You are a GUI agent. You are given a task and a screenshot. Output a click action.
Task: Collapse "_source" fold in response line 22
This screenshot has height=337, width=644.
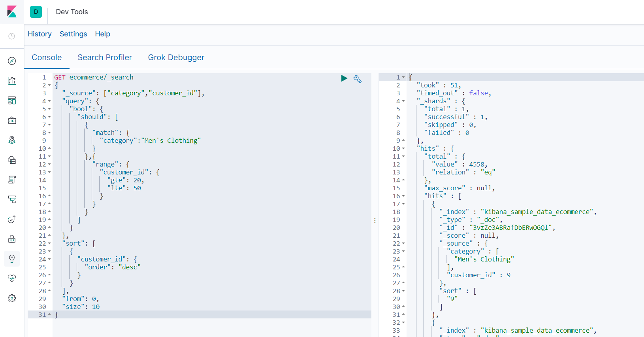coord(403,244)
